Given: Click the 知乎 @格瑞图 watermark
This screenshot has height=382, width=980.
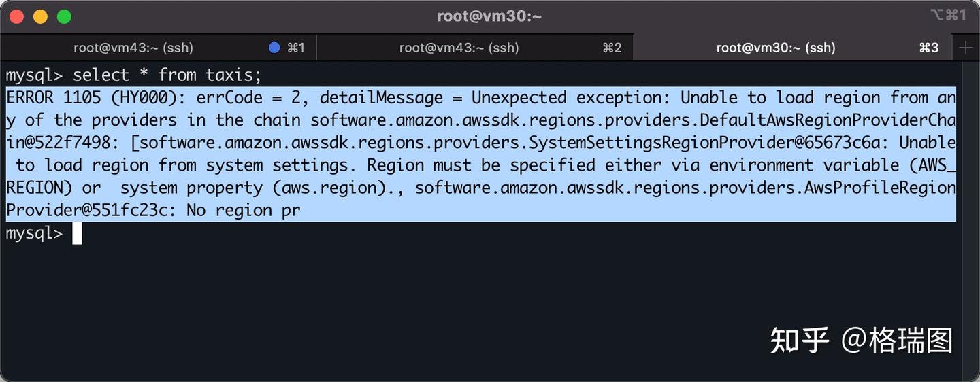Looking at the screenshot, I should pyautogui.click(x=861, y=340).
